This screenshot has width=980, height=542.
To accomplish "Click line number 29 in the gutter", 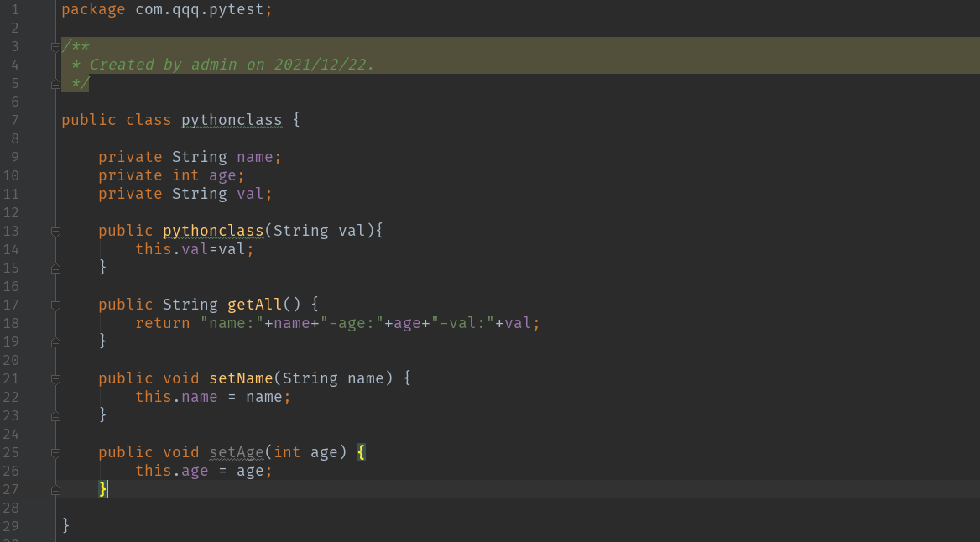I will (11, 526).
